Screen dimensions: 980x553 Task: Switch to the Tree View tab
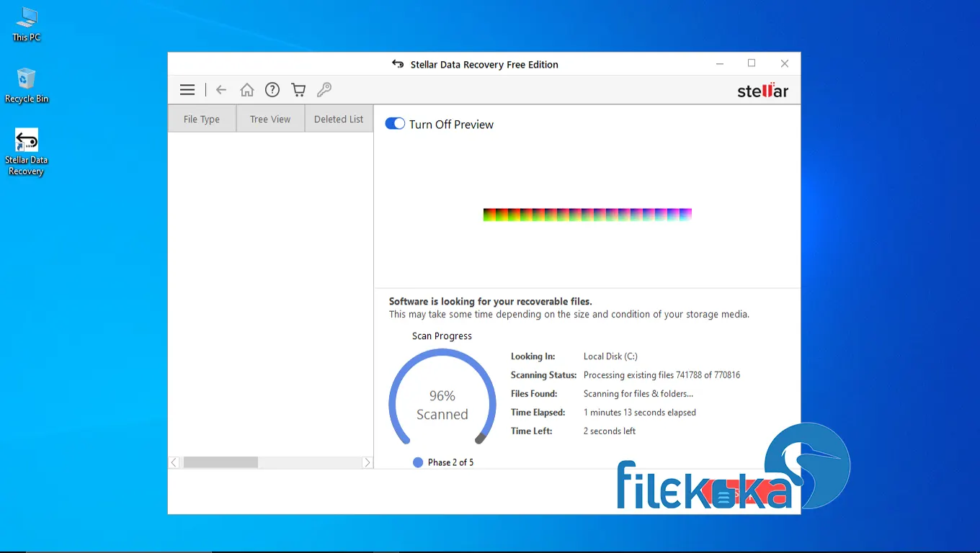point(270,119)
